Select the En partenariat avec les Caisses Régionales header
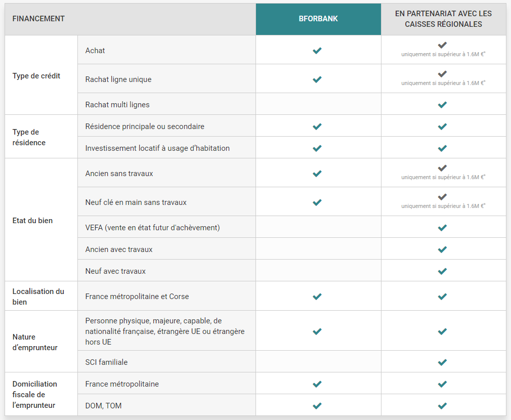This screenshot has height=420, width=511. coord(443,19)
